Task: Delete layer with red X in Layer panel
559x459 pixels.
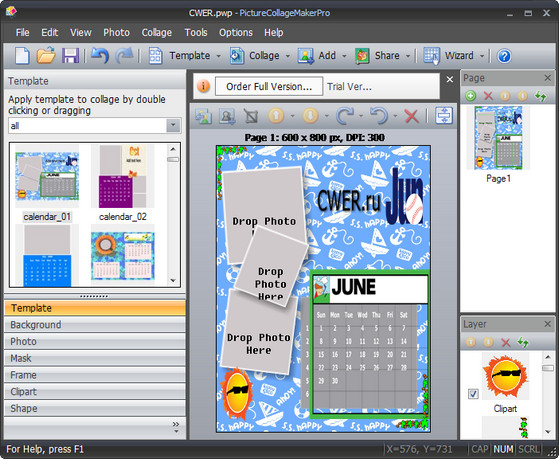Action: click(506, 342)
